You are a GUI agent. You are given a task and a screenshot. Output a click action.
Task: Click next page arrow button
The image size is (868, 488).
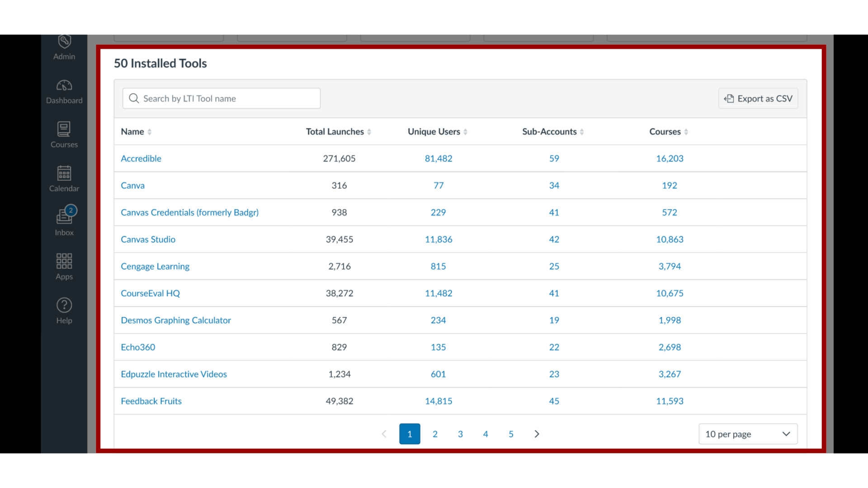536,434
